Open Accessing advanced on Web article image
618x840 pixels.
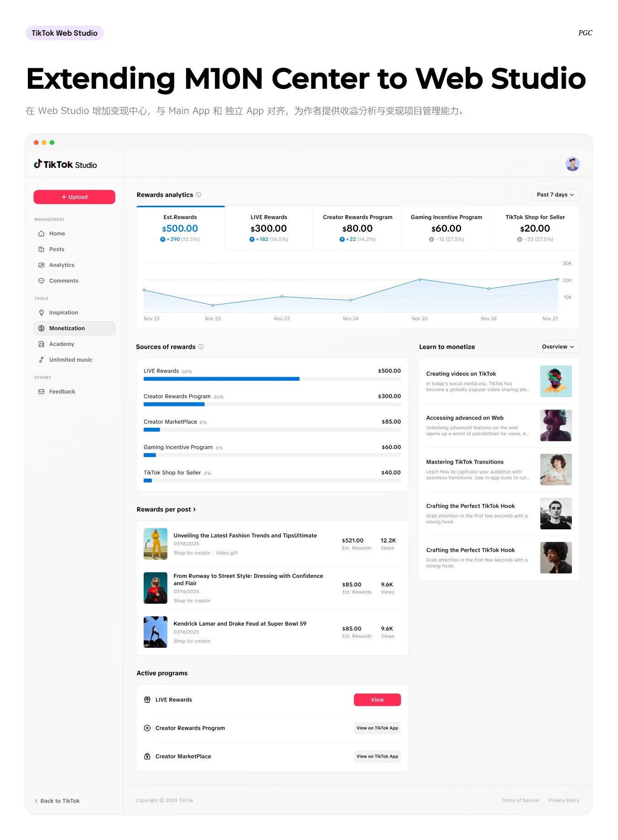(x=556, y=425)
